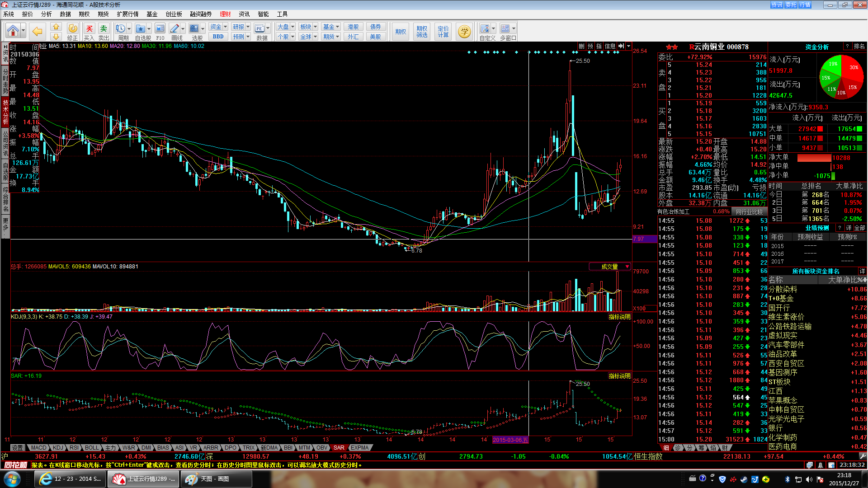Open the 融资融券 menu
The width and height of the screenshot is (868, 488).
pos(201,14)
